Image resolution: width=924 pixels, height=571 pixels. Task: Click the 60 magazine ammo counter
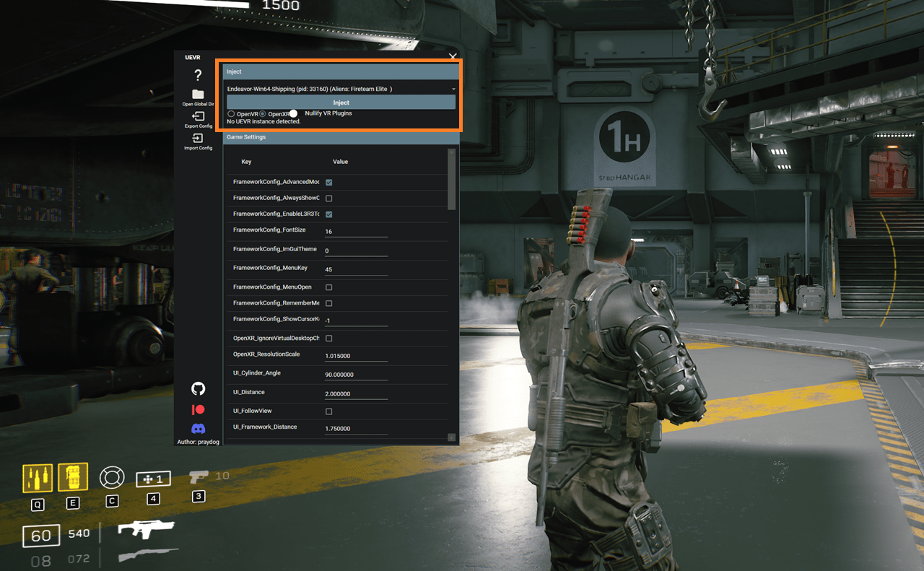click(41, 536)
